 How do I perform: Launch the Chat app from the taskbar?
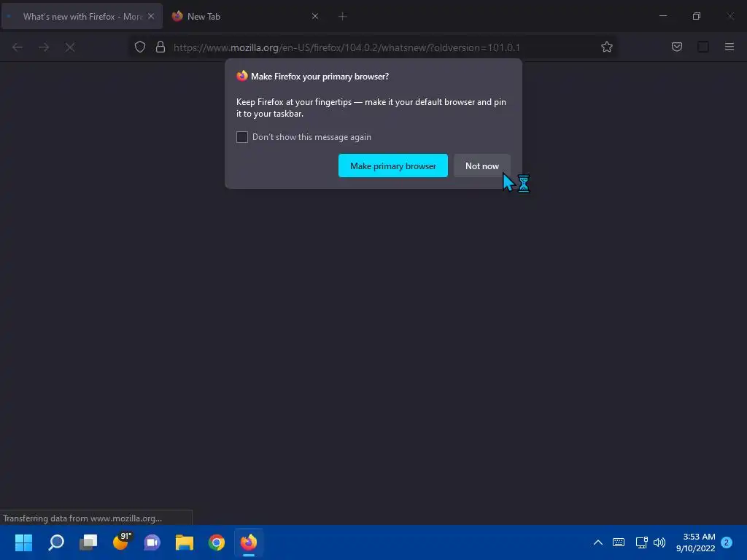tap(152, 542)
